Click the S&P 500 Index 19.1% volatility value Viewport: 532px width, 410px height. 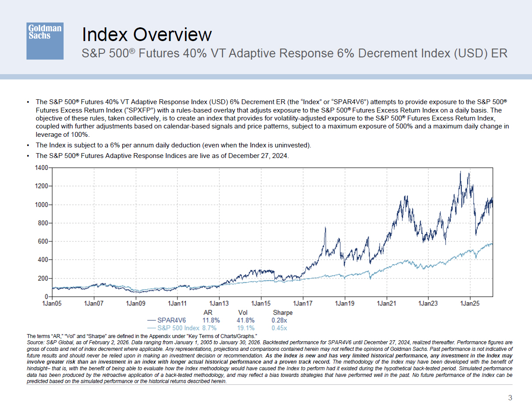tap(245, 328)
